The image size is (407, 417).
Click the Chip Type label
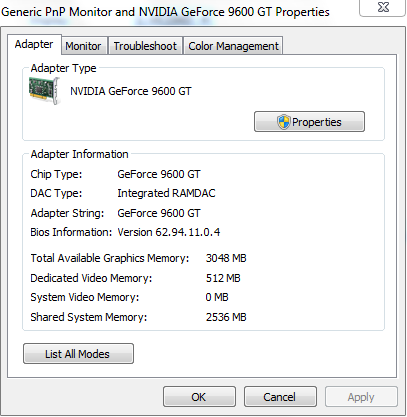click(56, 174)
